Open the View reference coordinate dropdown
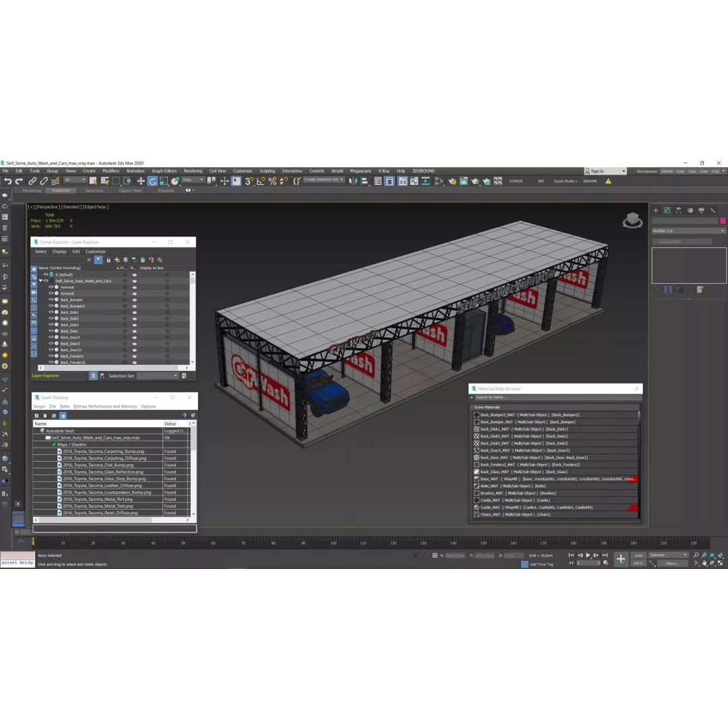Image resolution: width=728 pixels, height=728 pixels. 193,180
